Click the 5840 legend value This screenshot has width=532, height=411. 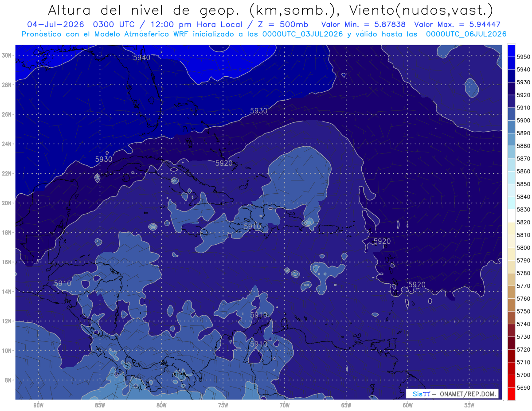(524, 197)
